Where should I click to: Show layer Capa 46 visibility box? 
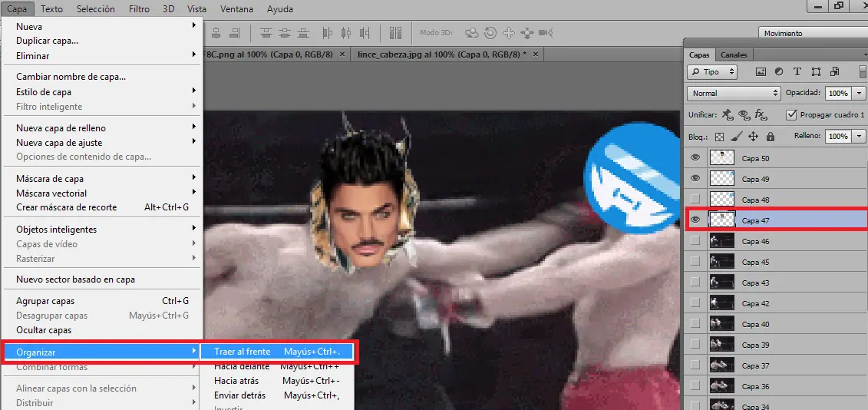point(696,241)
